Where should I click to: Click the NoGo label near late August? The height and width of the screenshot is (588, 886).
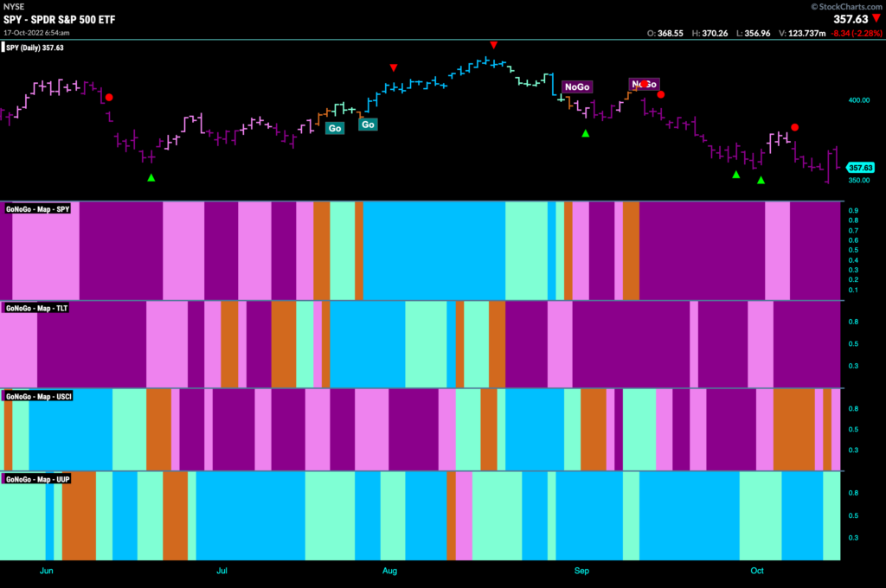tap(577, 86)
